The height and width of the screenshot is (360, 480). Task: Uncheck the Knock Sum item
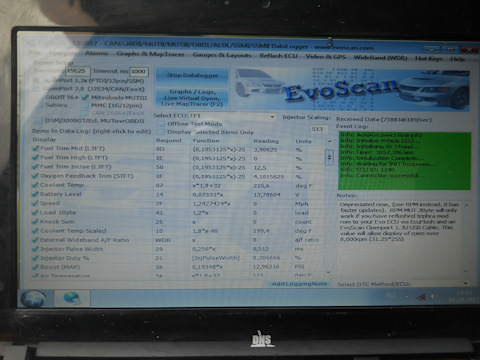[x=35, y=222]
